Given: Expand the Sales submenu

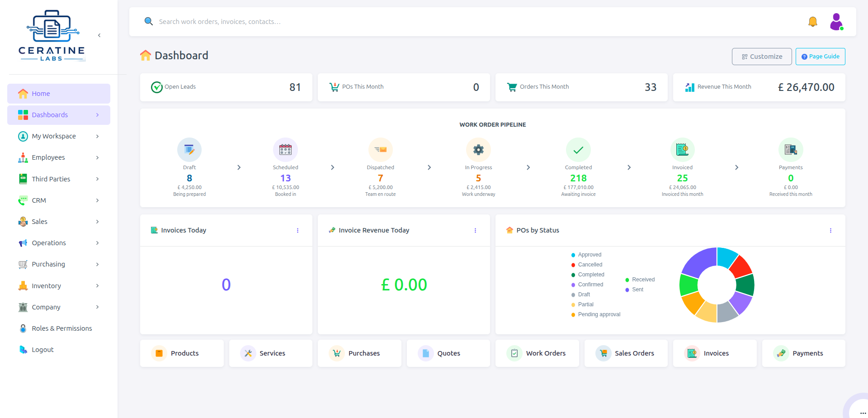Looking at the screenshot, I should click(97, 222).
